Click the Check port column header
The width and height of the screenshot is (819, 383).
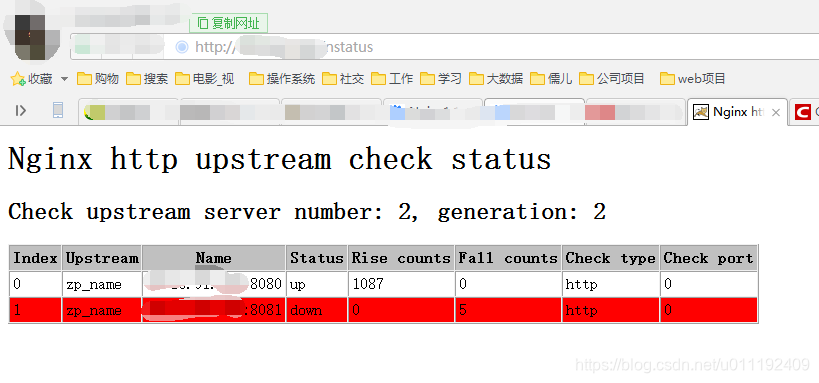[709, 258]
